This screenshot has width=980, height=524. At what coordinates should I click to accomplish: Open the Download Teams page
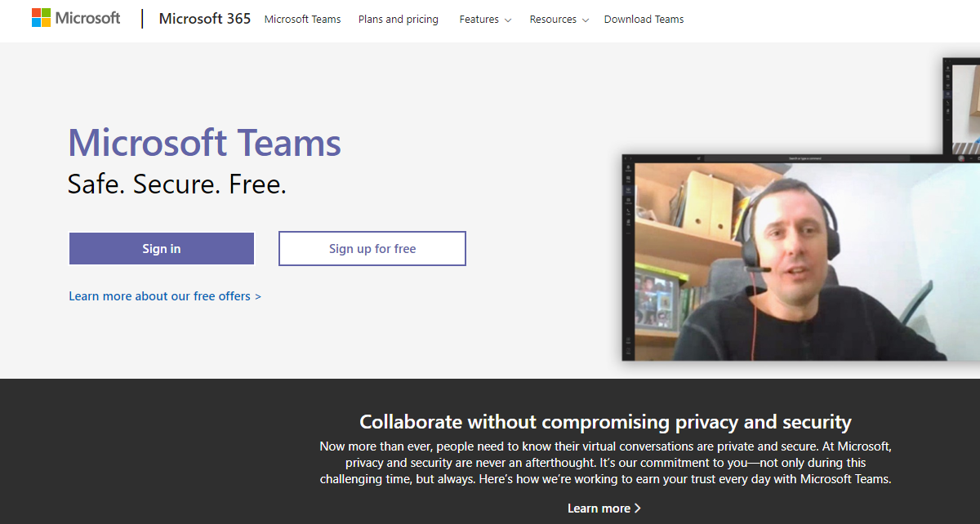pyautogui.click(x=644, y=19)
